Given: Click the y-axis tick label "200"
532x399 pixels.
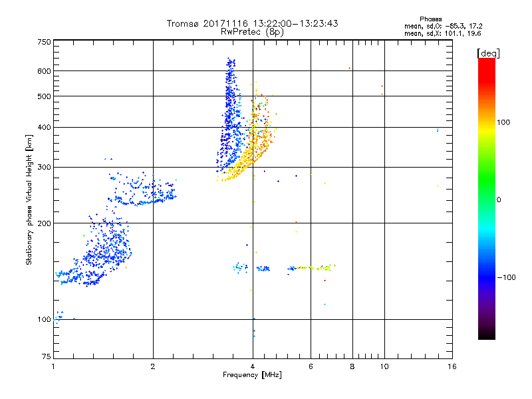Looking at the screenshot, I should click(44, 223).
